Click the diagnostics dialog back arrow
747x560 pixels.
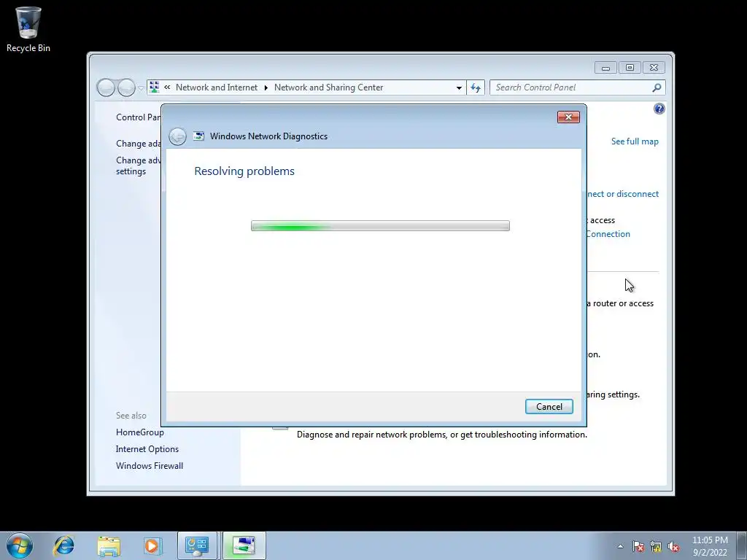[177, 136]
